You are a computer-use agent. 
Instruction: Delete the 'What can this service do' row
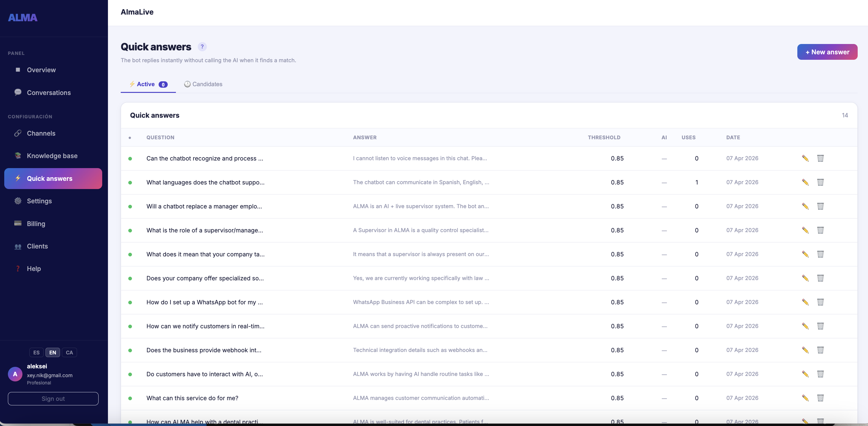click(x=820, y=398)
